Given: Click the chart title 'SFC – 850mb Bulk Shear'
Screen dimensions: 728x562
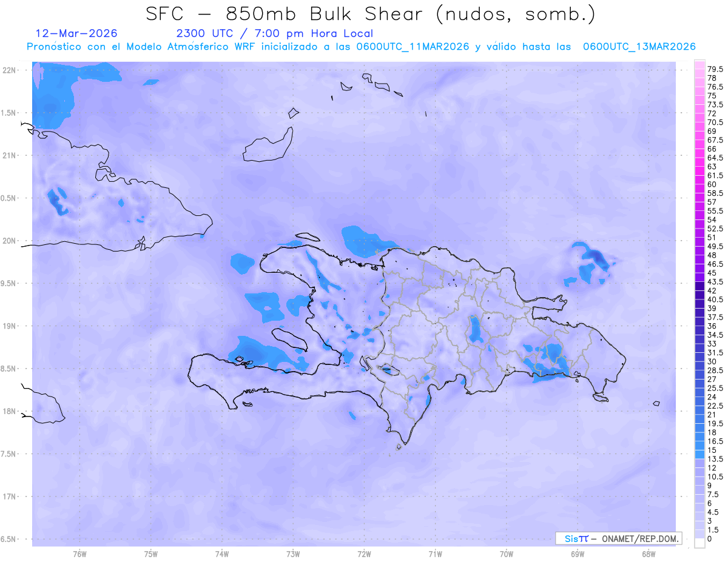Looking at the screenshot, I should point(288,13).
